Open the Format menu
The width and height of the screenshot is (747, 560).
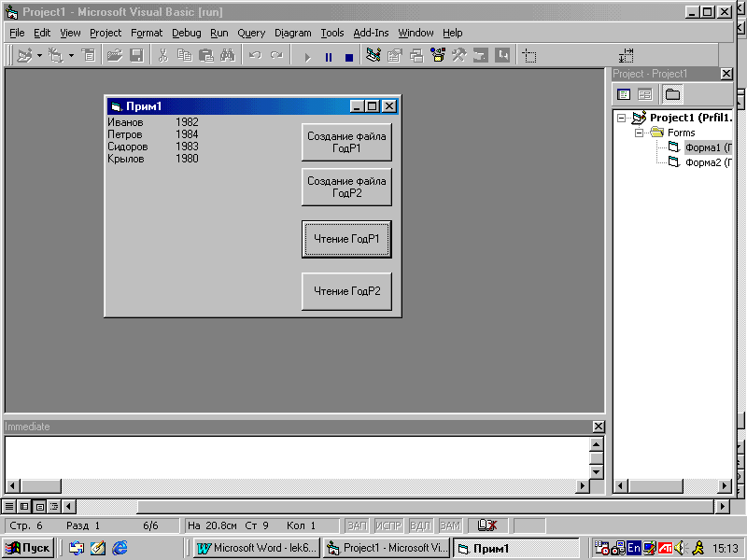pos(147,33)
